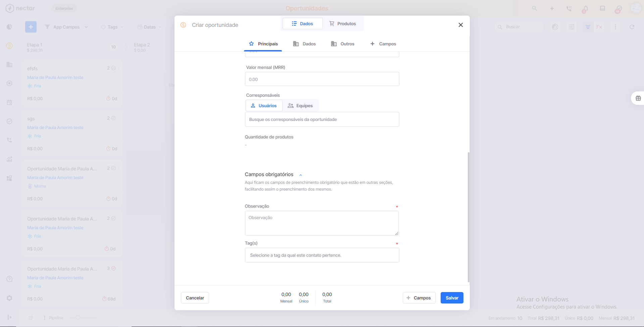This screenshot has height=327, width=644.
Task: Toggle task check on efsfs card
Action: click(x=113, y=68)
